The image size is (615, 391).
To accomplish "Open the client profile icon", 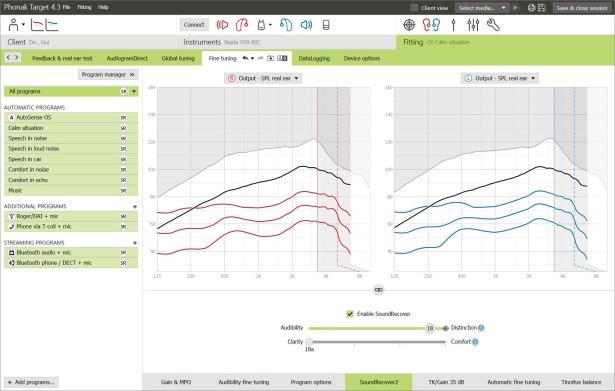I will coord(13,25).
